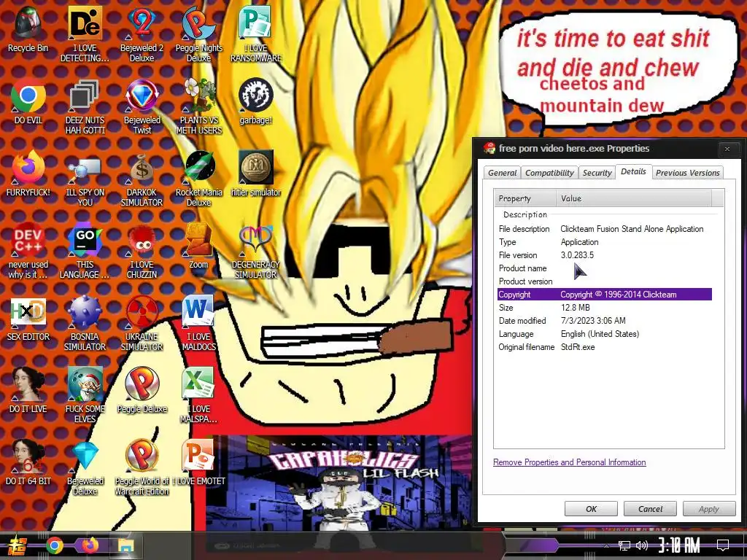This screenshot has width=747, height=560.
Task: Open the Security tab
Action: coord(597,173)
